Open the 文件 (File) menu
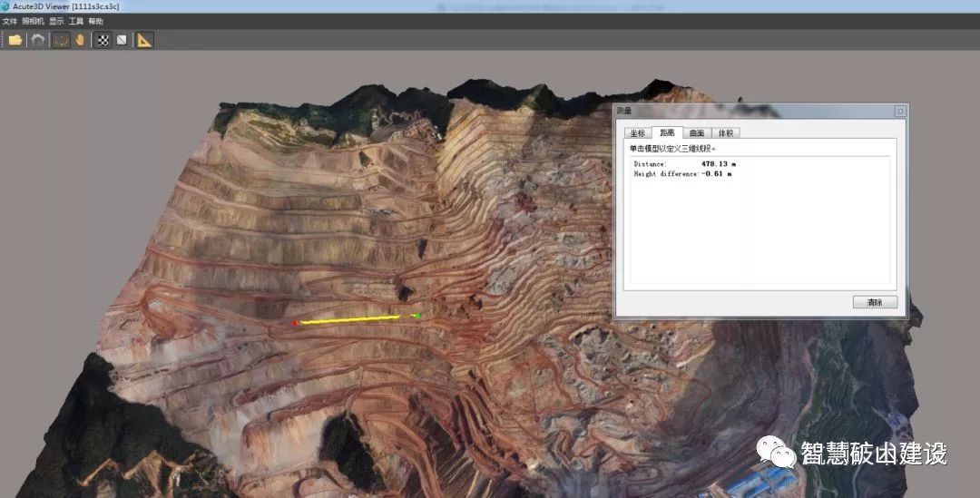 (x=10, y=21)
